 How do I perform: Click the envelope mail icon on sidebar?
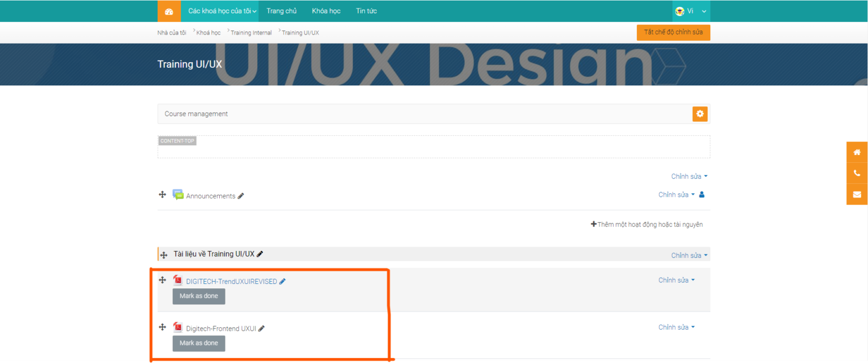(x=857, y=195)
